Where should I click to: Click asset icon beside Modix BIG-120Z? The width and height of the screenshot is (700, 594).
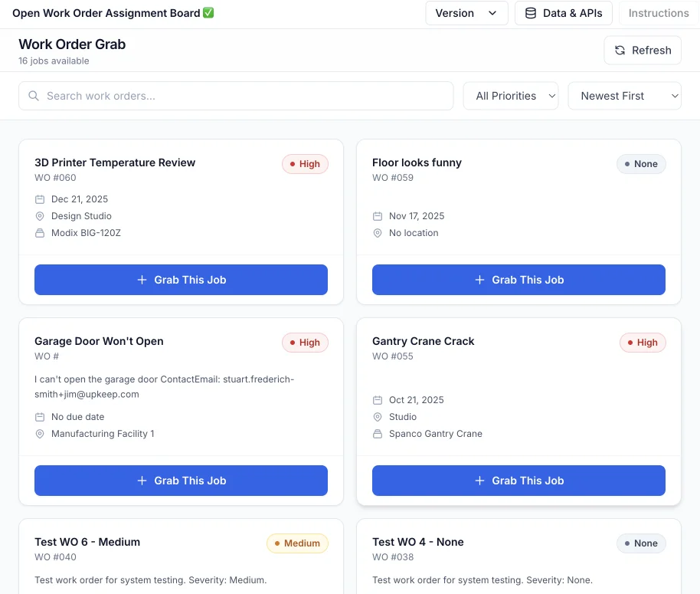[x=40, y=233]
